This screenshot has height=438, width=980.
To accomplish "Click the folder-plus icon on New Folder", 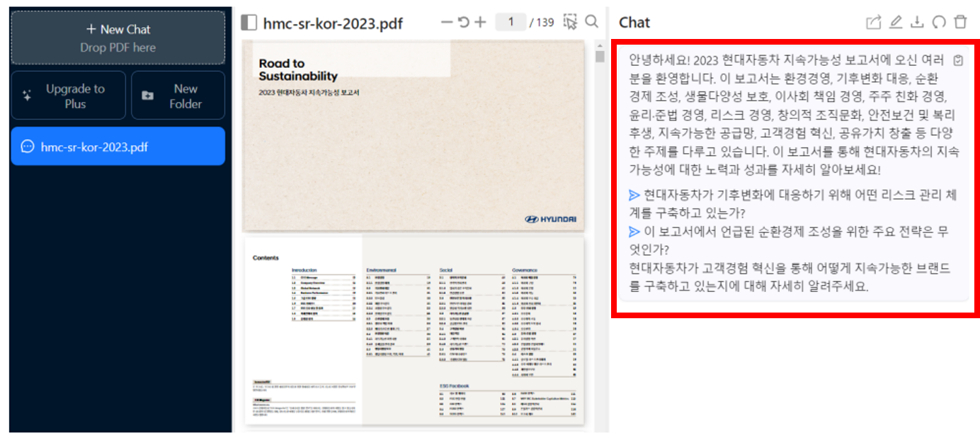I will coord(147,96).
